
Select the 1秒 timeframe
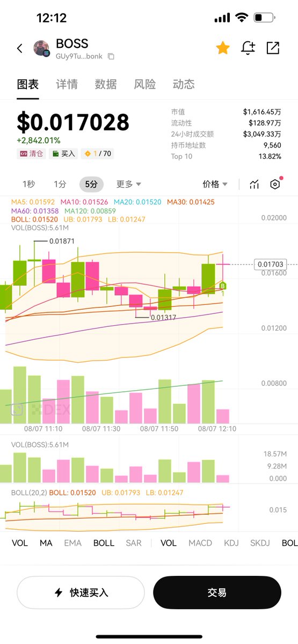point(28,184)
